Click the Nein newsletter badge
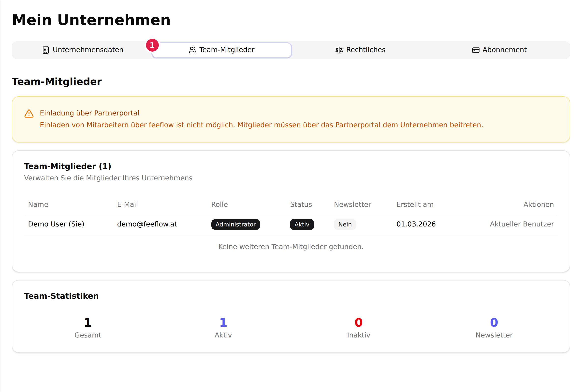Screen dimensions: 582x392 pos(345,224)
